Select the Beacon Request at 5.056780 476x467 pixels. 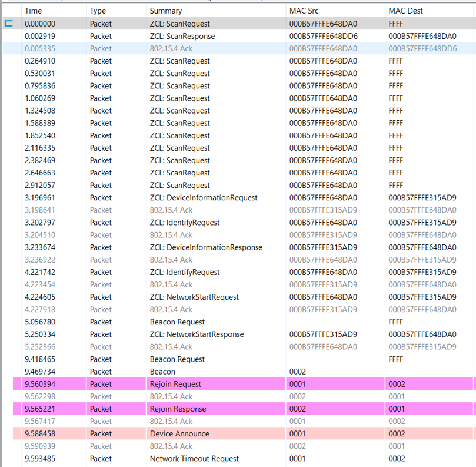(177, 322)
